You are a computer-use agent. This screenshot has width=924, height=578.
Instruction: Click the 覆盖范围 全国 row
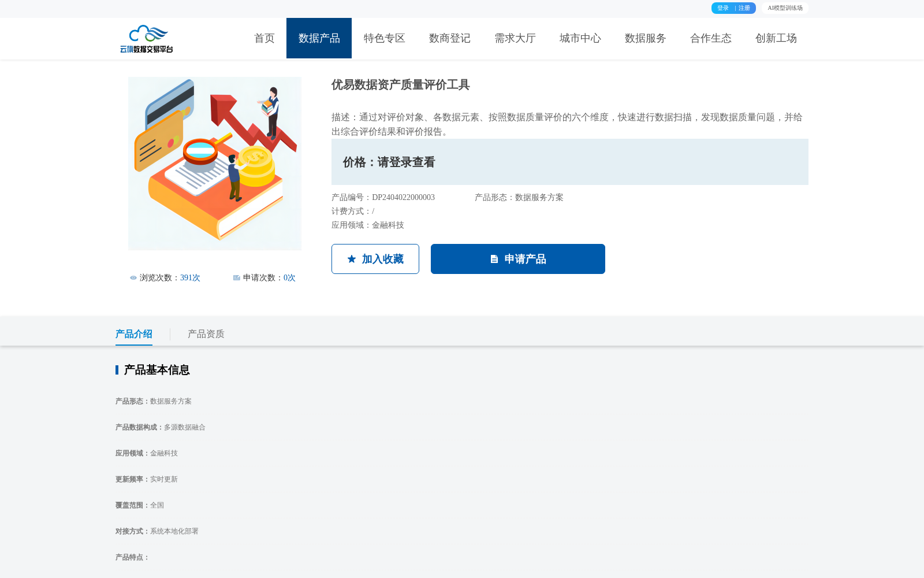[140, 506]
